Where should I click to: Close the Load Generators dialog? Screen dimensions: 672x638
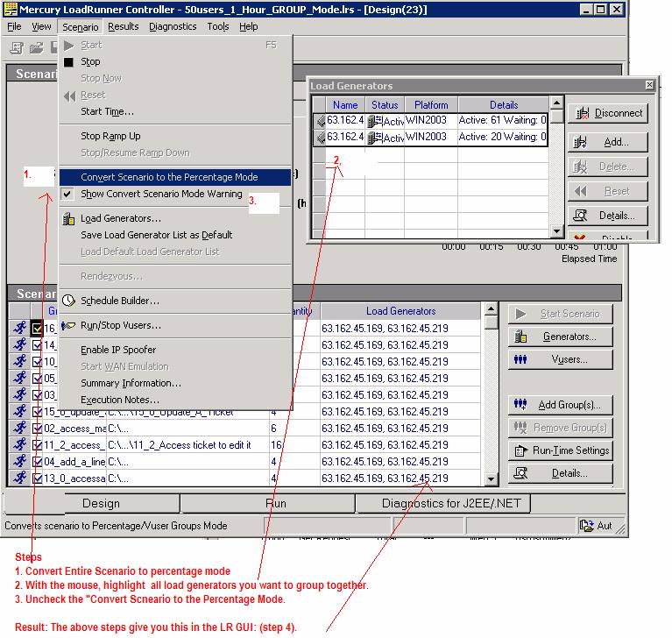[x=650, y=85]
